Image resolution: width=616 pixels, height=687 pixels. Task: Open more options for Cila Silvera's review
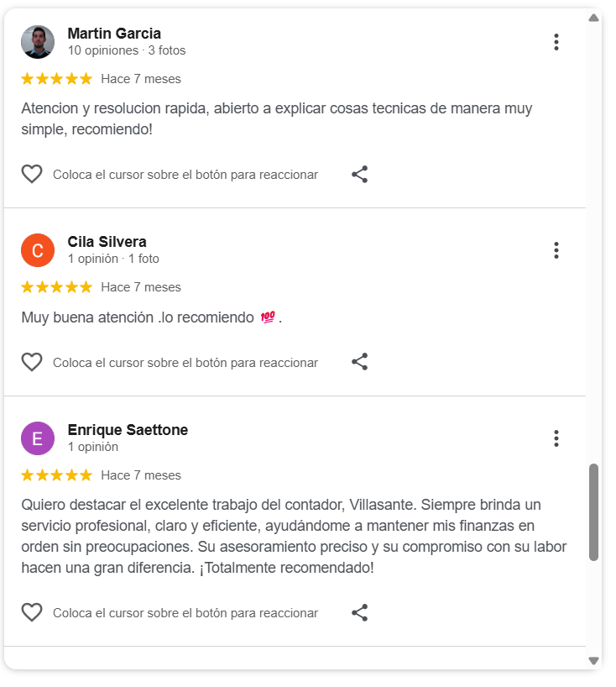click(x=556, y=250)
